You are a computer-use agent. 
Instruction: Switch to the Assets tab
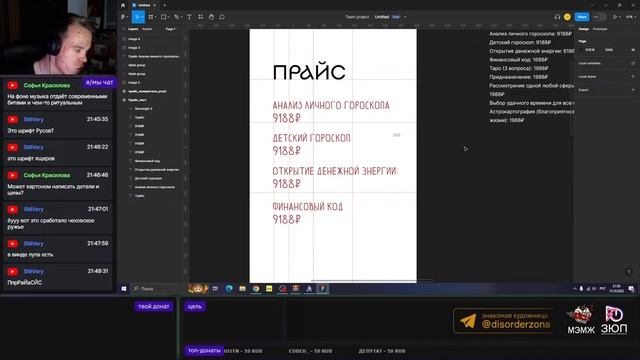147,29
